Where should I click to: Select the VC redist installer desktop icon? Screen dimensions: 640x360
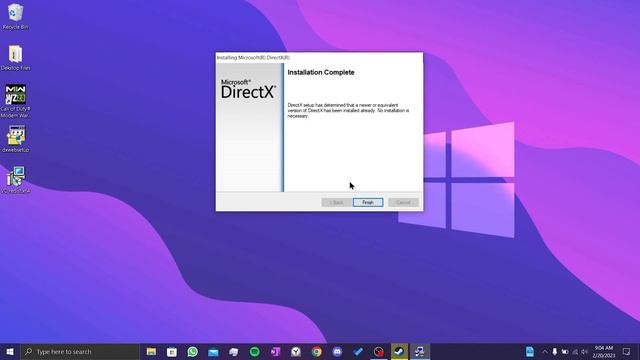click(16, 180)
